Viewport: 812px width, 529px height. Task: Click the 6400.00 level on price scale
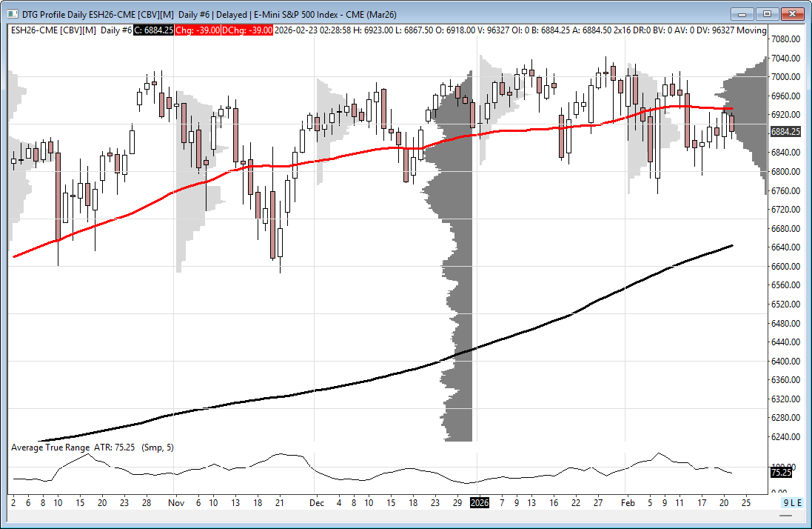click(786, 362)
